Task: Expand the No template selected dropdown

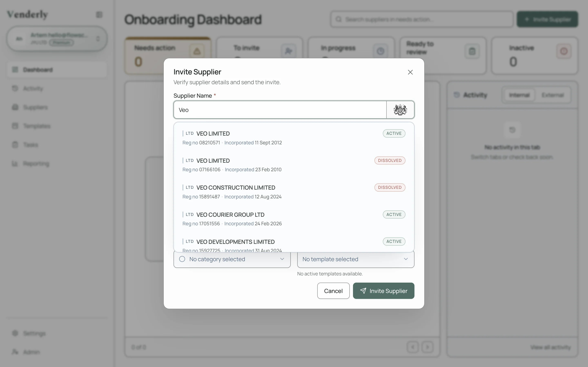Action: point(405,259)
